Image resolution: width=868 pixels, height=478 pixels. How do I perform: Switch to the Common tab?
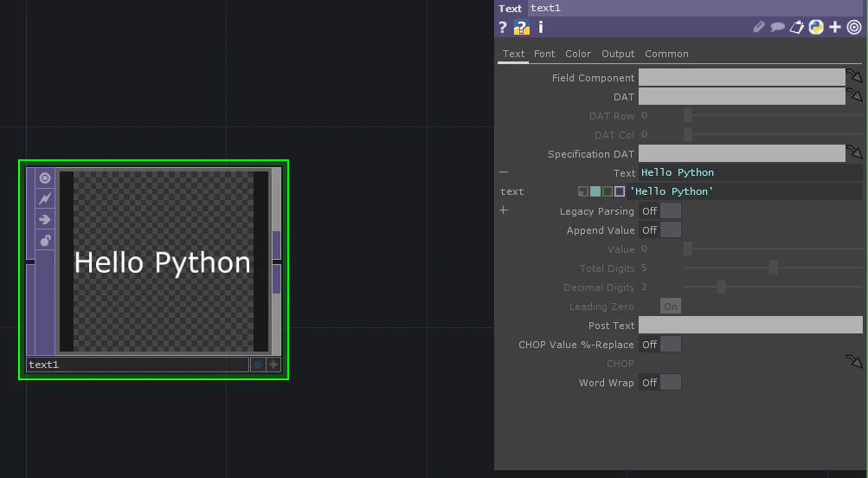(666, 54)
